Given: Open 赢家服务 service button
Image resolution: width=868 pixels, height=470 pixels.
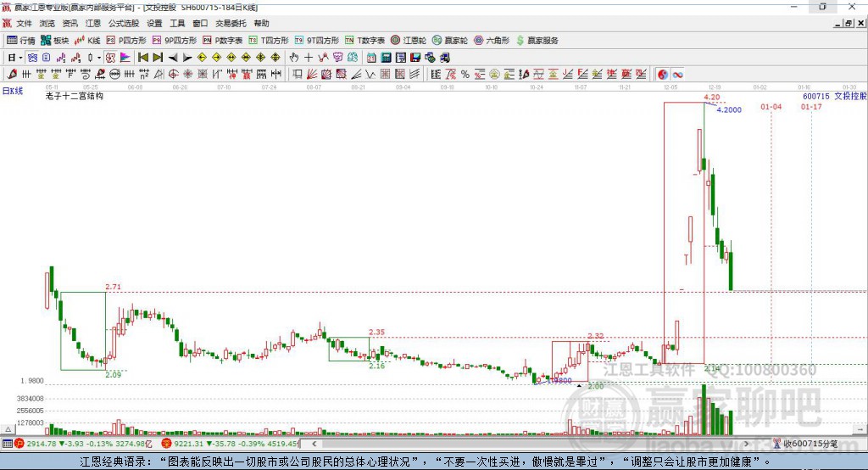Looking at the screenshot, I should (x=537, y=41).
